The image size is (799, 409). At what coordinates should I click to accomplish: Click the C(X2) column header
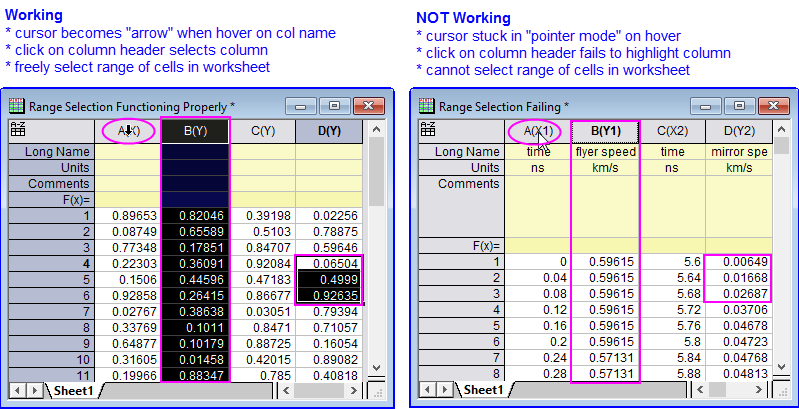coord(671,131)
